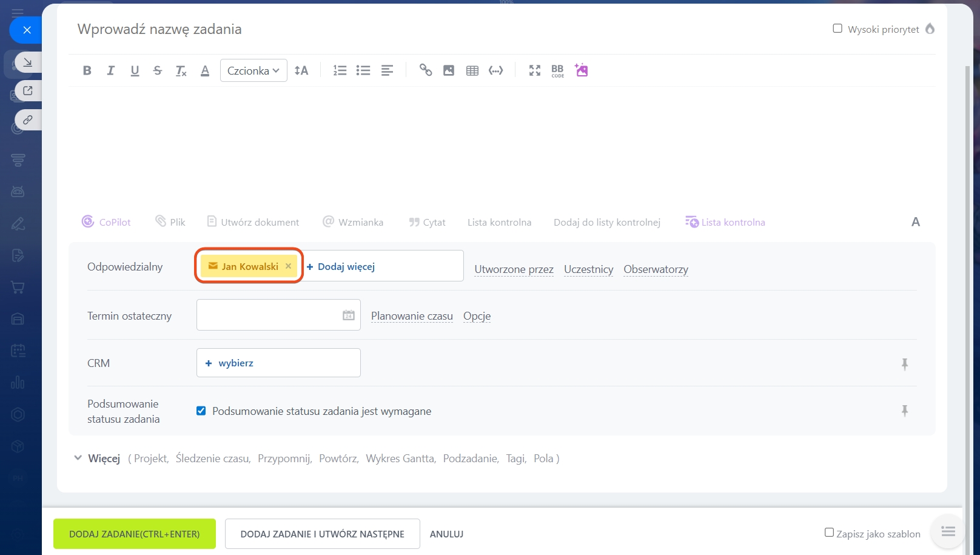
Task: Toggle BB code mode
Action: pyautogui.click(x=557, y=70)
